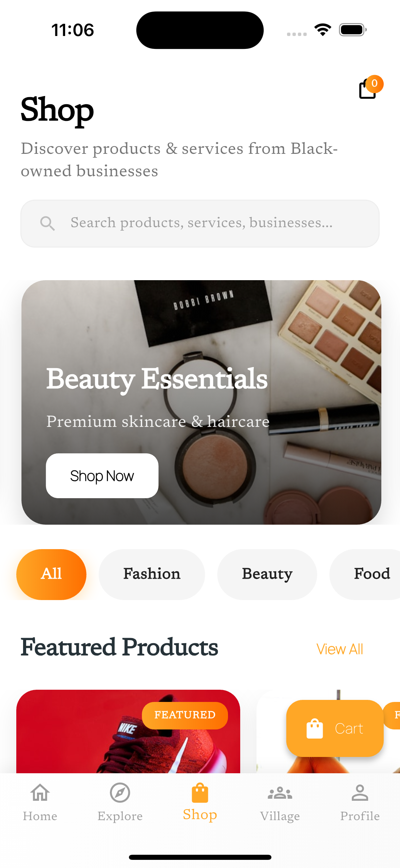This screenshot has width=400, height=868.
Task: Filter by Beauty category chip
Action: click(267, 574)
